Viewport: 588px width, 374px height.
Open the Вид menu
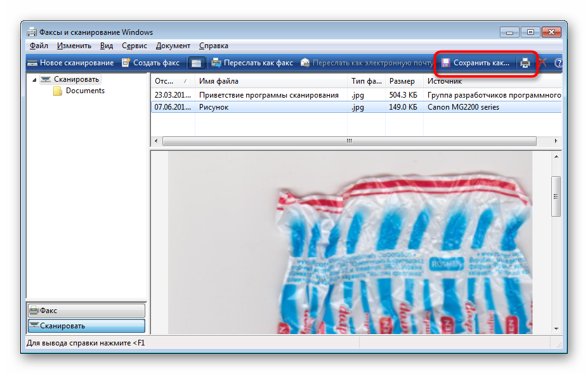(x=107, y=46)
